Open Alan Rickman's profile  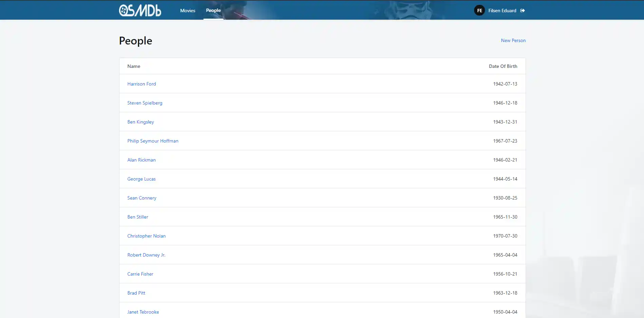pyautogui.click(x=141, y=160)
